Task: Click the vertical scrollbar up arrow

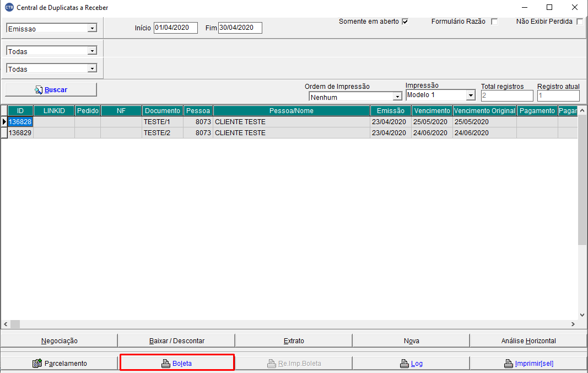Action: [x=582, y=110]
